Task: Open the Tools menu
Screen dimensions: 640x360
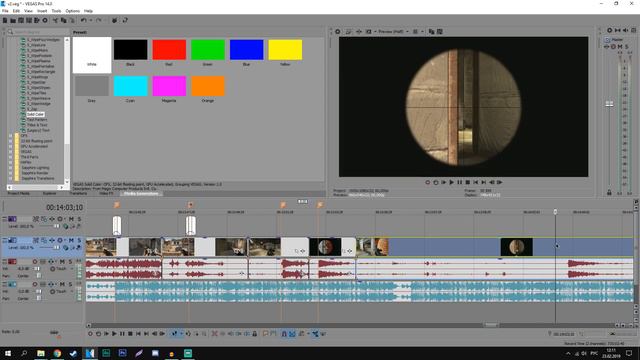Action: [56, 11]
